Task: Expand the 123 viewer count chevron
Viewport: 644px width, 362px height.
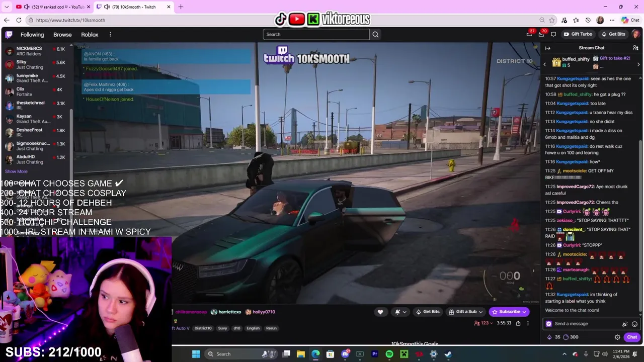Action: point(492,323)
